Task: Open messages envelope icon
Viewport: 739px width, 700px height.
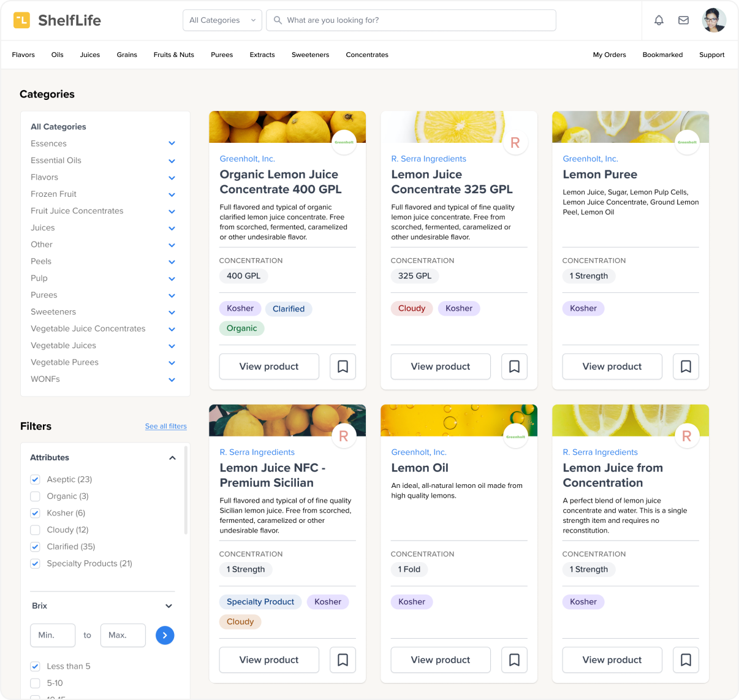Action: coord(683,20)
